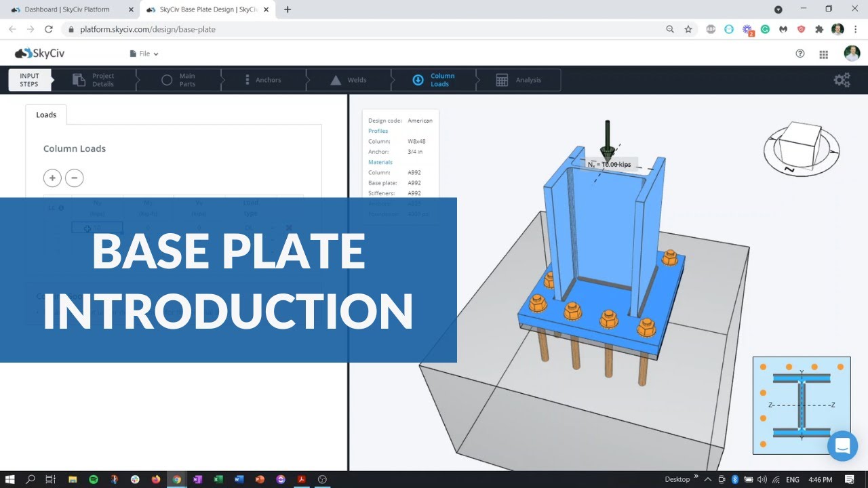Go to the Welds step
The width and height of the screenshot is (868, 488).
coord(349,80)
